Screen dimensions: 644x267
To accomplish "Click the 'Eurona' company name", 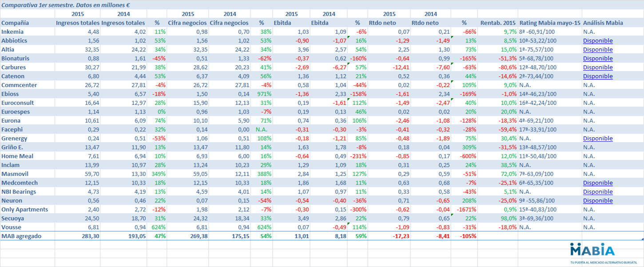I will pos(11,120).
